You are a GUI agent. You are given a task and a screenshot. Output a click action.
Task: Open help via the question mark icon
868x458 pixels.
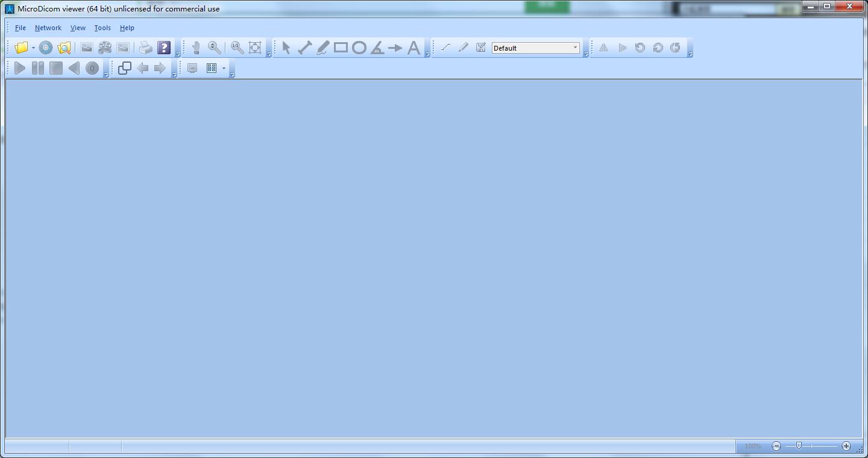pyautogui.click(x=164, y=48)
